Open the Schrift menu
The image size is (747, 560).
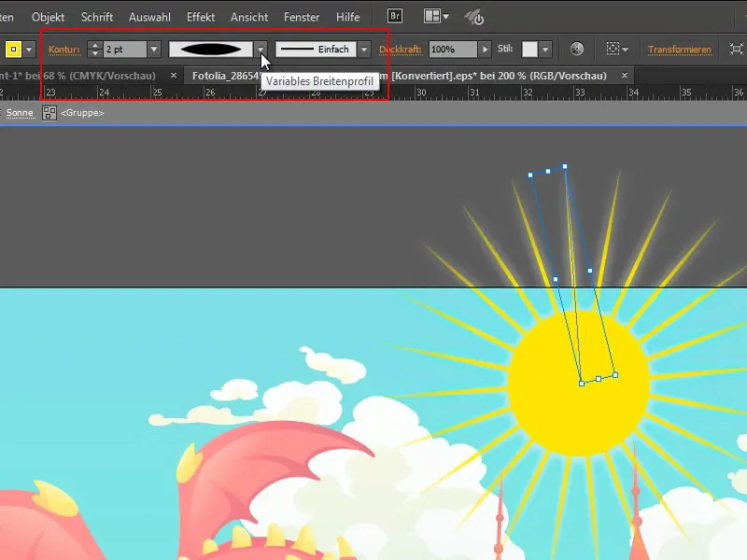click(x=97, y=17)
